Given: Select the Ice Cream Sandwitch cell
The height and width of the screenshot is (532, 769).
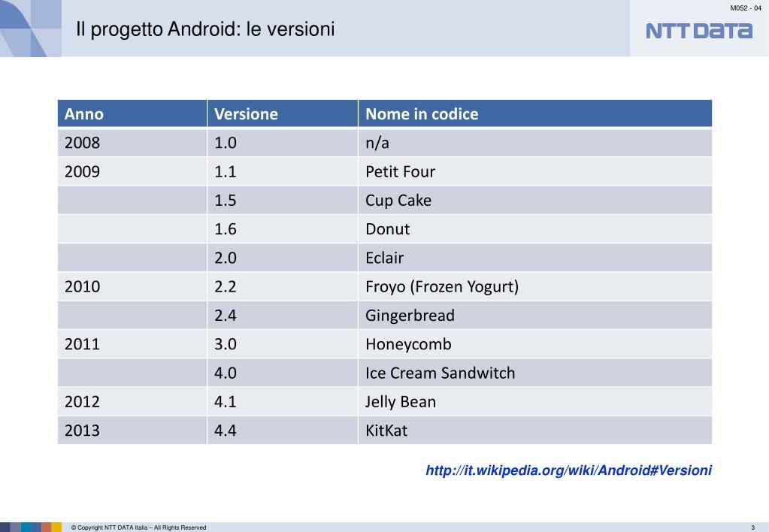Looking at the screenshot, I should 535,373.
